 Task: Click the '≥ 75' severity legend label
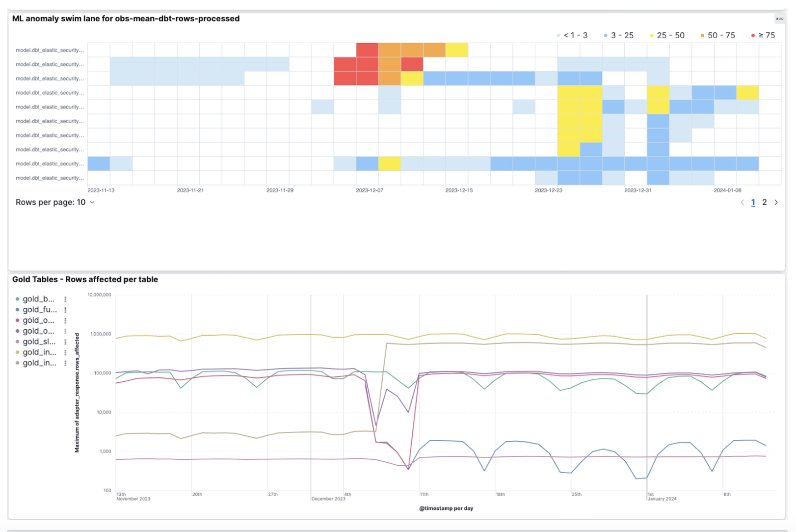767,35
